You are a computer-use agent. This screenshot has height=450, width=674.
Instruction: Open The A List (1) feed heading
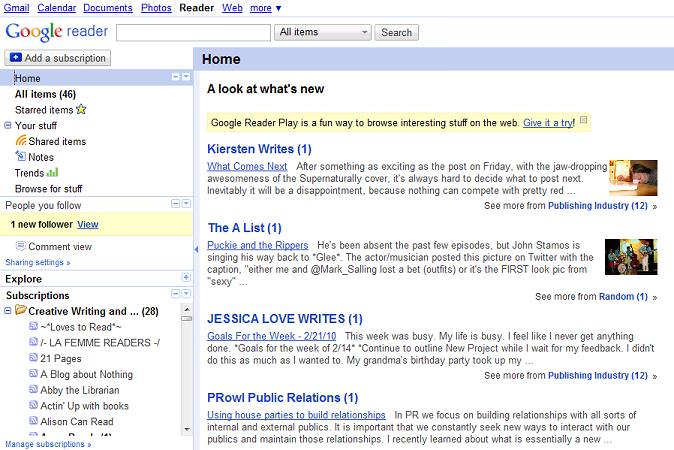click(x=245, y=228)
